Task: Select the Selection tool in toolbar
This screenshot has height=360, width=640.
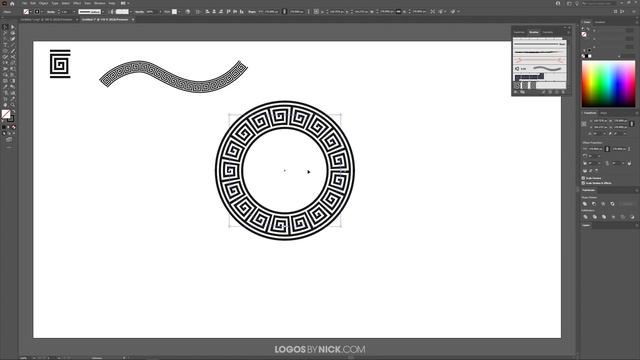Action: click(x=5, y=27)
